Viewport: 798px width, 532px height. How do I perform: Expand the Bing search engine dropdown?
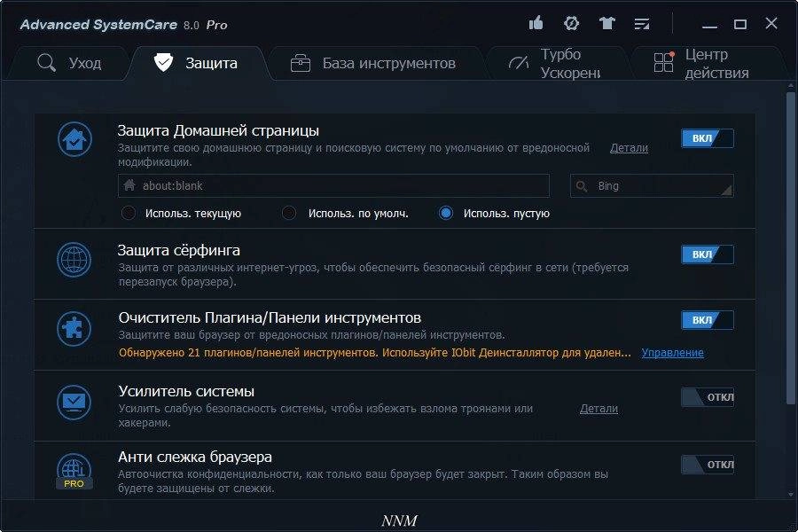[x=726, y=190]
